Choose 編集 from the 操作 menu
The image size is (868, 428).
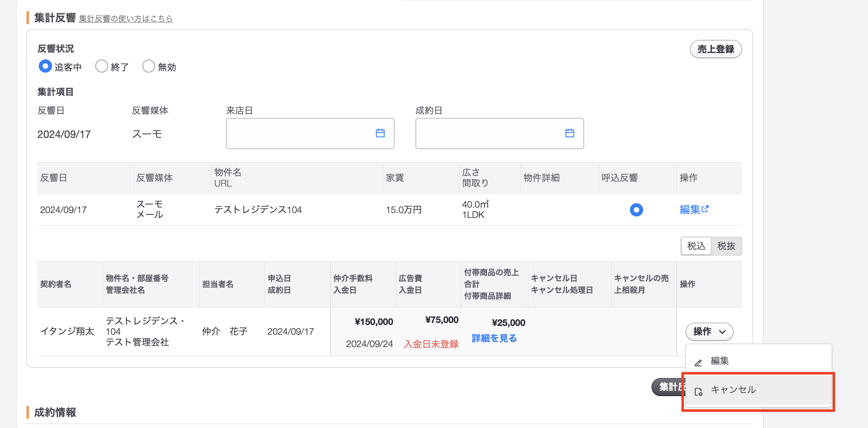click(759, 361)
